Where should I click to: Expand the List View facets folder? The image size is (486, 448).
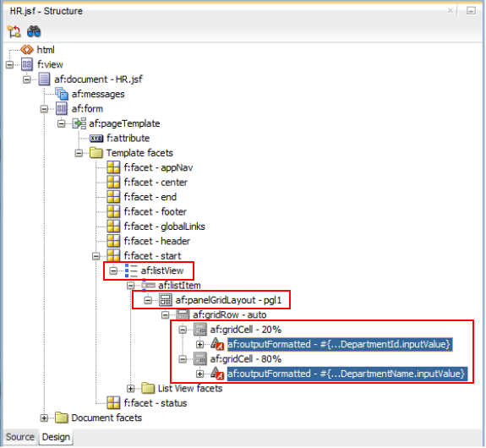coord(131,388)
